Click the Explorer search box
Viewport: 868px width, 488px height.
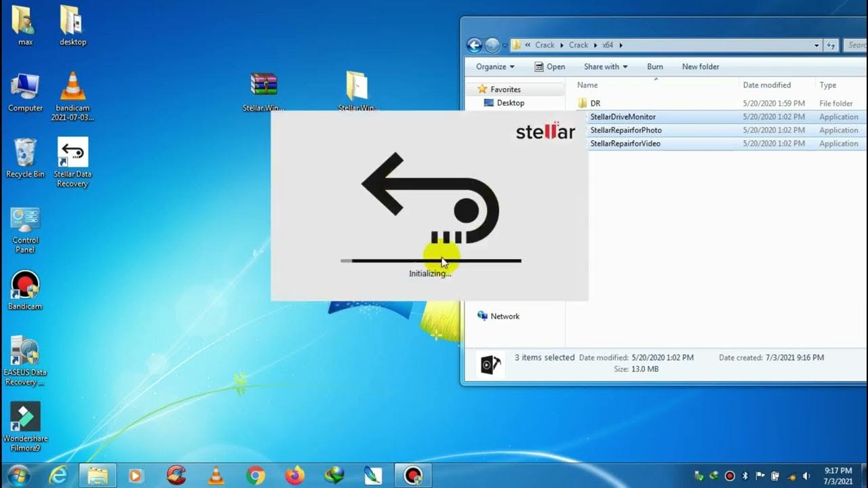point(856,45)
